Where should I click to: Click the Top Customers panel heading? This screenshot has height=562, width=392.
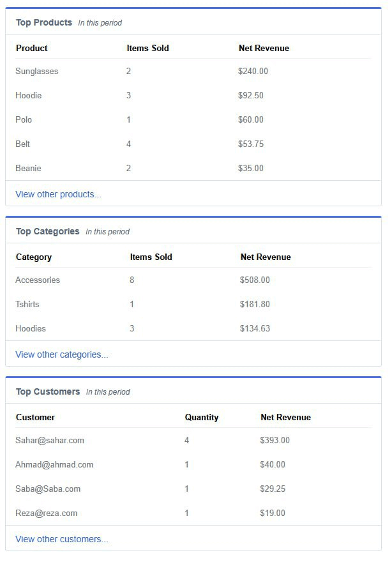tap(48, 391)
